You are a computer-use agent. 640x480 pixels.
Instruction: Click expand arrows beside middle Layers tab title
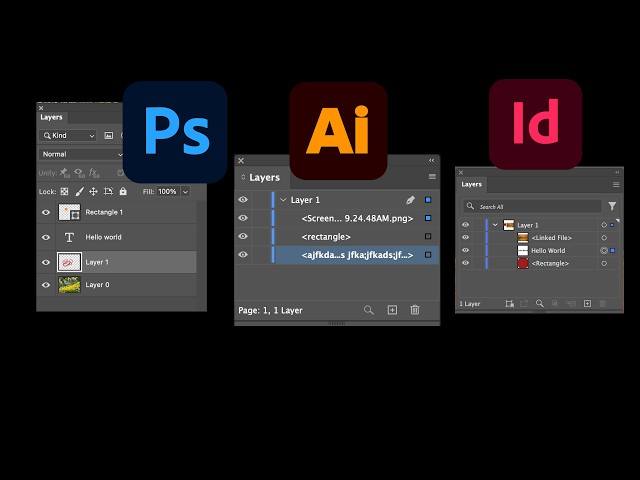(243, 177)
